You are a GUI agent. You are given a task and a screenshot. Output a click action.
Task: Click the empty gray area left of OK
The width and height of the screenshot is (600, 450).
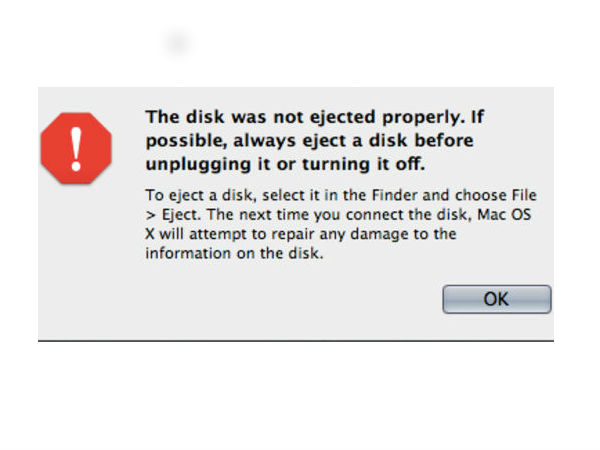coord(291,299)
